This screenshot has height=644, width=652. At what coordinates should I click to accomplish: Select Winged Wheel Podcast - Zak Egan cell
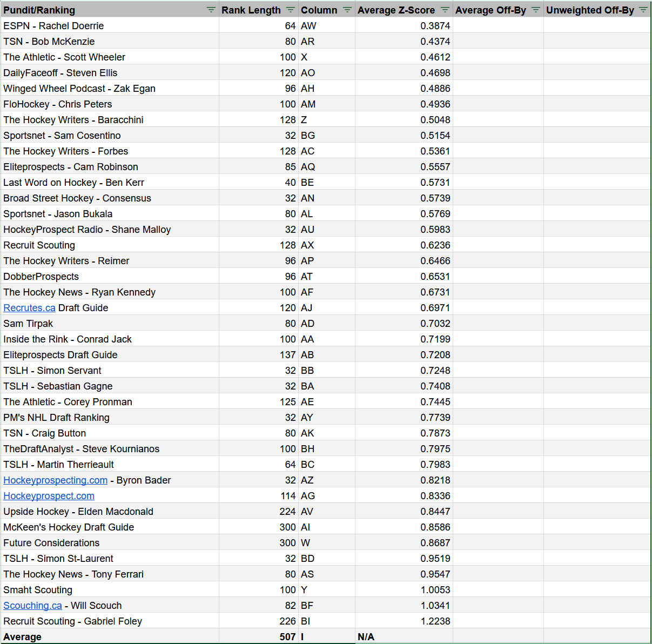point(110,88)
